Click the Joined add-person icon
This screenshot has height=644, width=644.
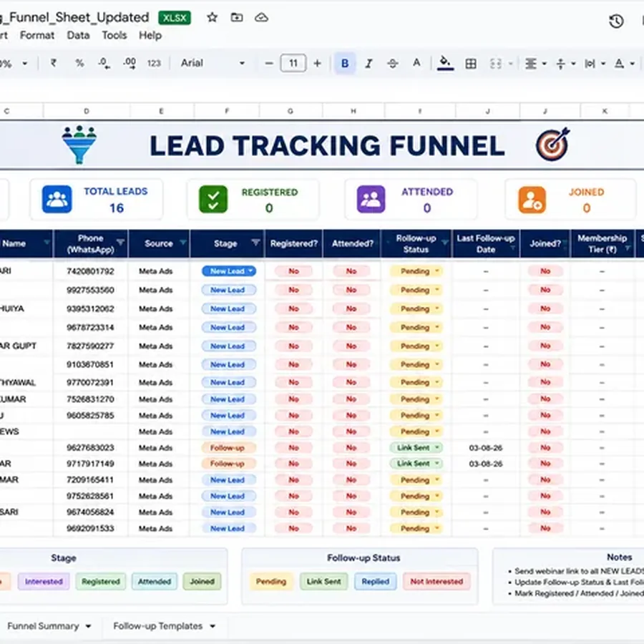click(x=532, y=200)
